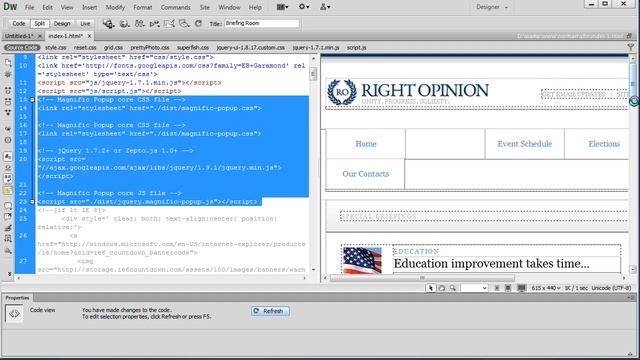
Task: Toggle the Live view button
Action: click(x=85, y=24)
